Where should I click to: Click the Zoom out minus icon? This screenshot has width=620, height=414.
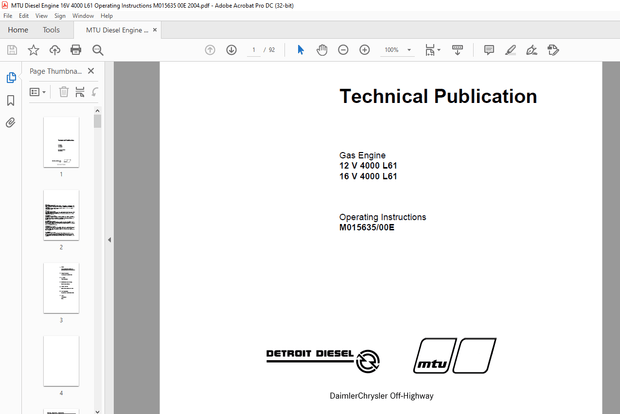coord(343,50)
